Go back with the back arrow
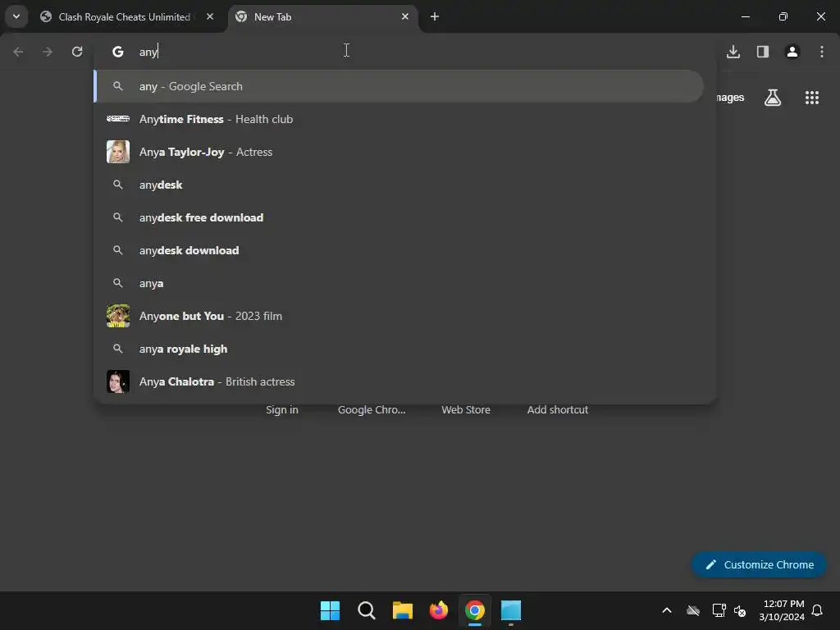Image resolution: width=840 pixels, height=630 pixels. coord(18,52)
